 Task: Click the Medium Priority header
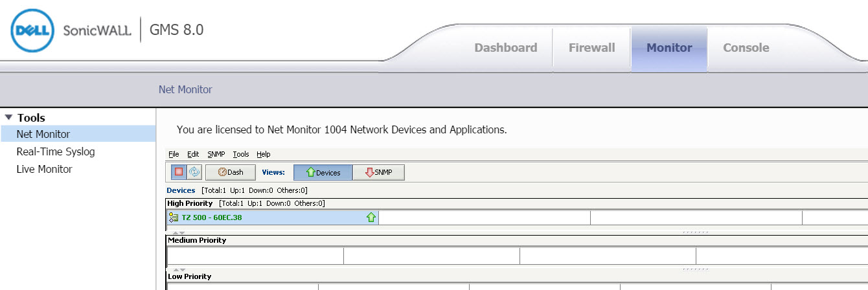(x=197, y=240)
